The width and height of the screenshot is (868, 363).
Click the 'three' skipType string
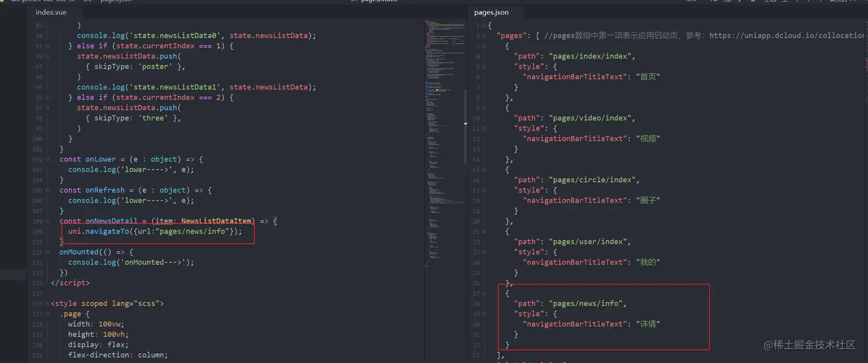154,118
